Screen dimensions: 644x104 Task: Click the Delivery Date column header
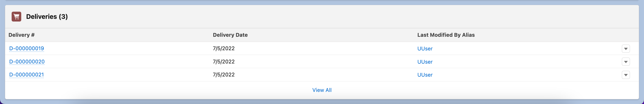230,35
